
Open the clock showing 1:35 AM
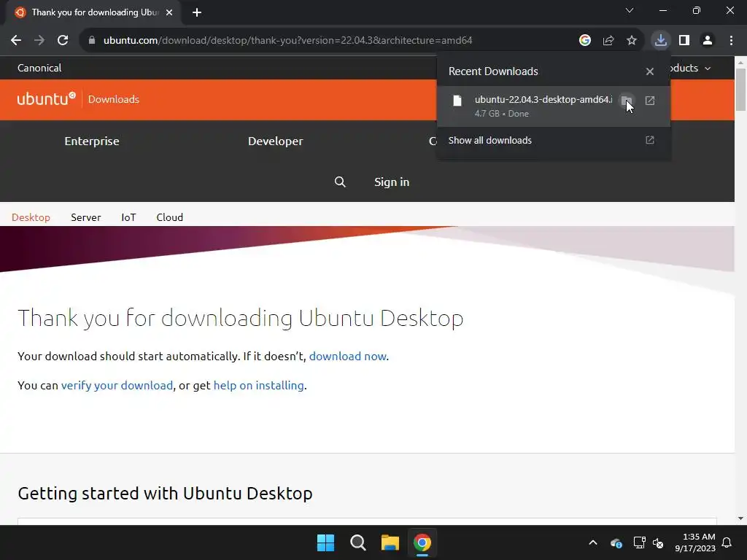[x=695, y=542]
